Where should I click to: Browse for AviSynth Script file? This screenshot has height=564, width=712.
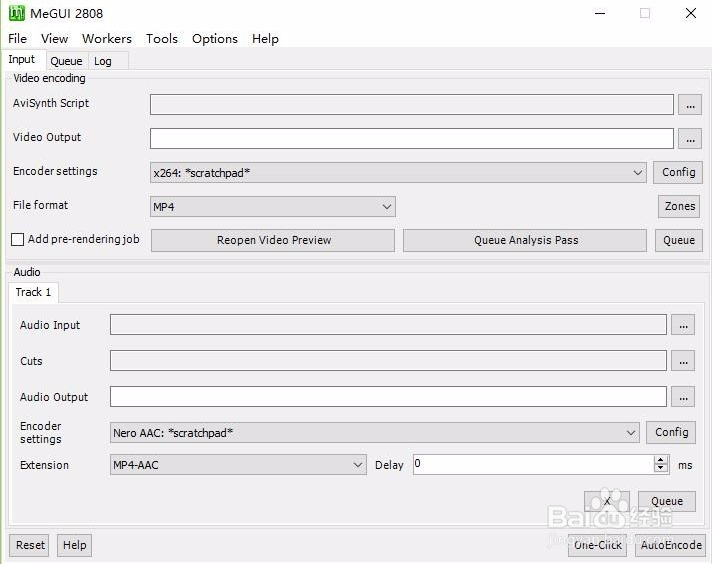coord(690,105)
